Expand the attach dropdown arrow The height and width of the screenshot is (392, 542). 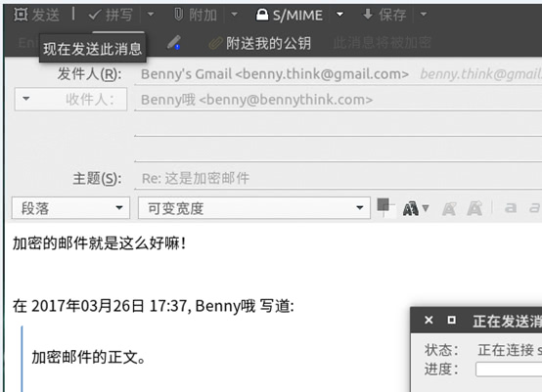coord(234,15)
